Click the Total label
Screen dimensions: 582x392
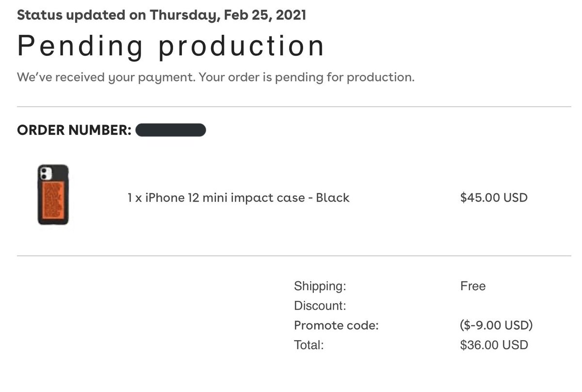308,345
